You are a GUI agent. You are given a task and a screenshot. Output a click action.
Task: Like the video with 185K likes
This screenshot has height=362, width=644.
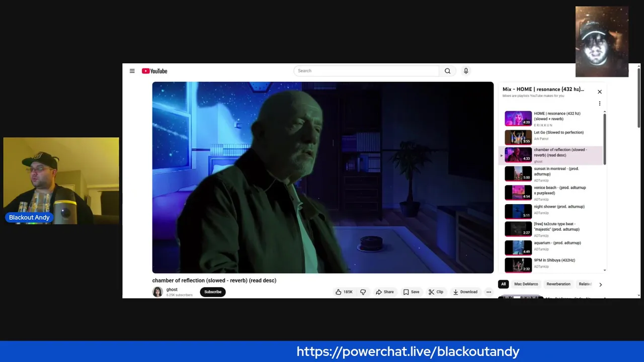[x=344, y=292]
